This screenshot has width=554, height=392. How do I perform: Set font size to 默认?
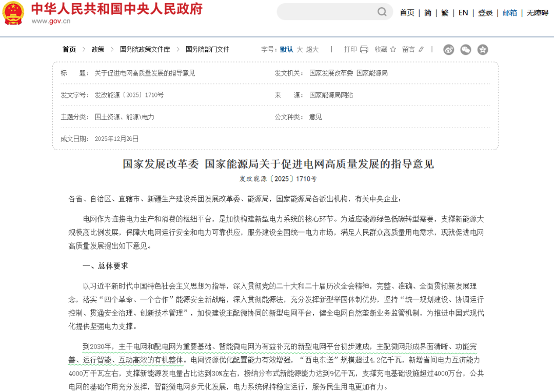coord(287,50)
